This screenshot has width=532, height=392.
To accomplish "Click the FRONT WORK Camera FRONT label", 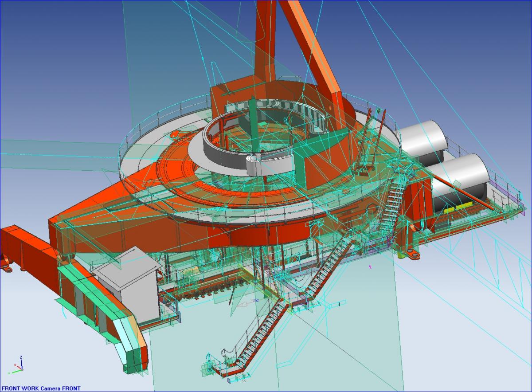I will point(40,389).
